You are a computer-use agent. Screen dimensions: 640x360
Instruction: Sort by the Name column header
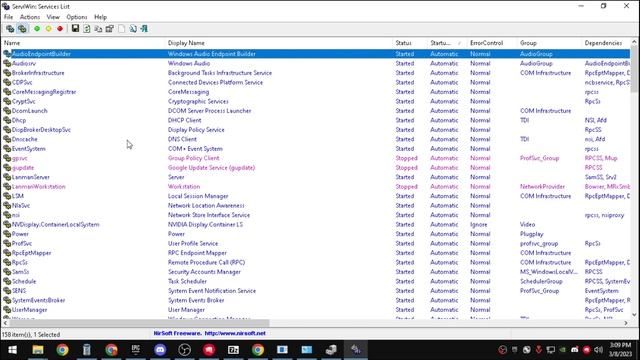point(83,43)
